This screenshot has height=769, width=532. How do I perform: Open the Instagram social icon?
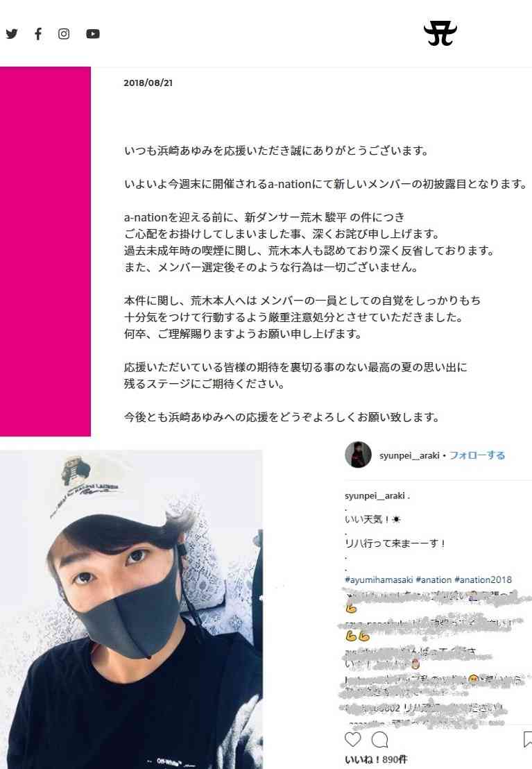click(x=64, y=34)
